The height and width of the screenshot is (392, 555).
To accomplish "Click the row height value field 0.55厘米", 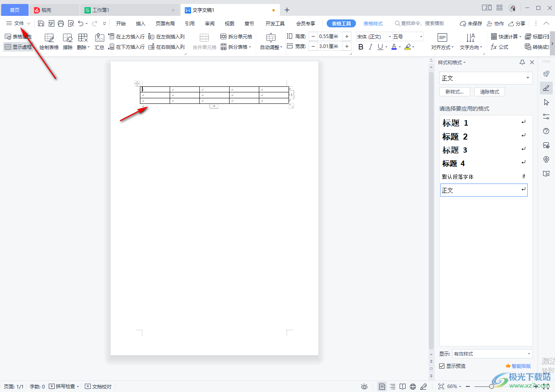I will (329, 36).
